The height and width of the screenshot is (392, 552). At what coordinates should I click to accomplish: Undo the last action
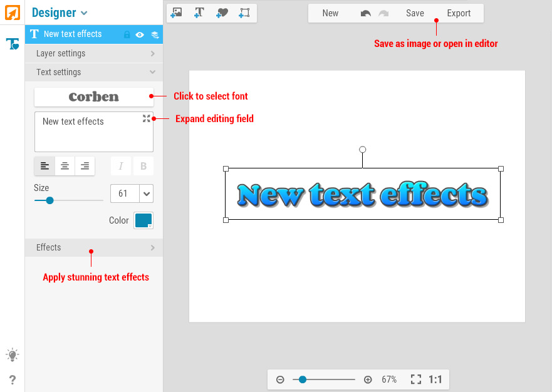366,13
